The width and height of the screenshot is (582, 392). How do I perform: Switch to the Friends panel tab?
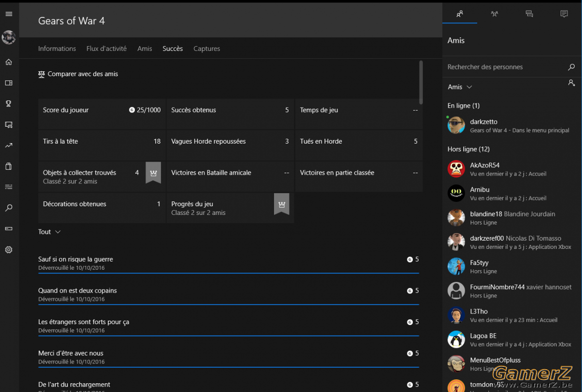point(460,14)
